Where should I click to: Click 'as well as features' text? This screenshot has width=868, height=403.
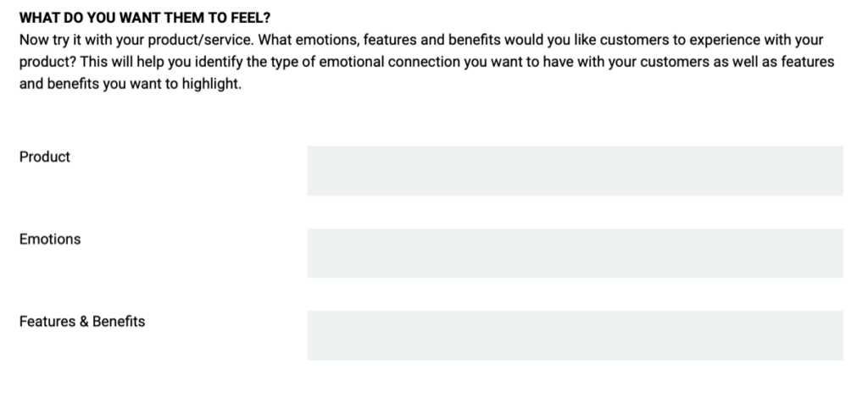(x=773, y=62)
